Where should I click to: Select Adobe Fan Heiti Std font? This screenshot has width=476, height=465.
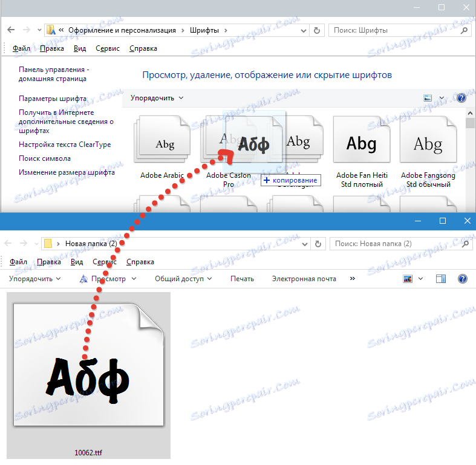click(x=362, y=152)
